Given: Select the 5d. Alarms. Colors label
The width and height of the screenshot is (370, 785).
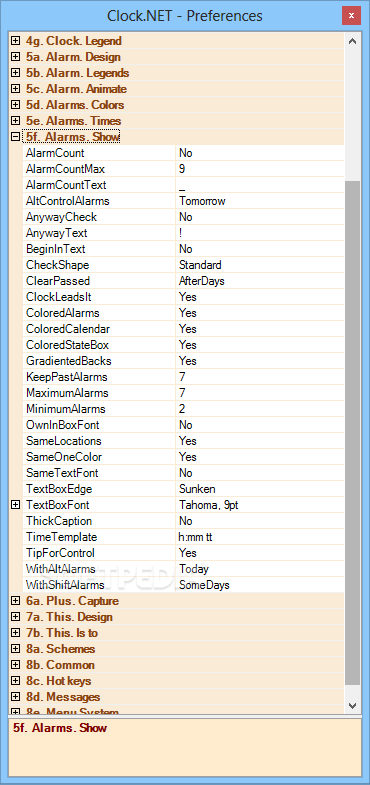Looking at the screenshot, I should pyautogui.click(x=75, y=105).
